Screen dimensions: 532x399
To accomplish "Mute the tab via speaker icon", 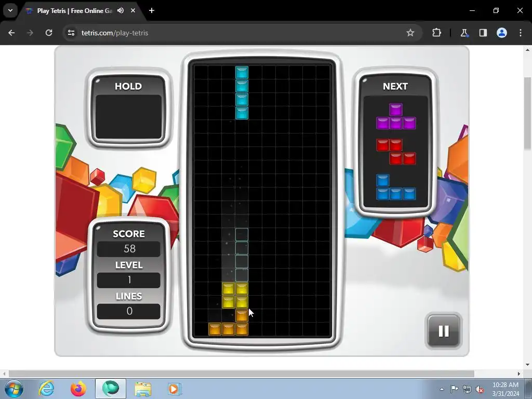I will 121,10.
